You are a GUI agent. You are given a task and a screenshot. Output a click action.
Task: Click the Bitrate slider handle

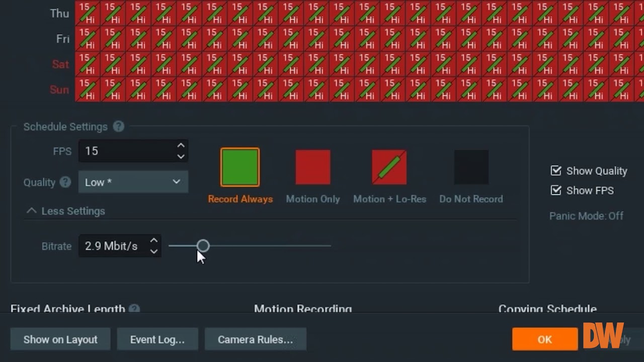203,246
